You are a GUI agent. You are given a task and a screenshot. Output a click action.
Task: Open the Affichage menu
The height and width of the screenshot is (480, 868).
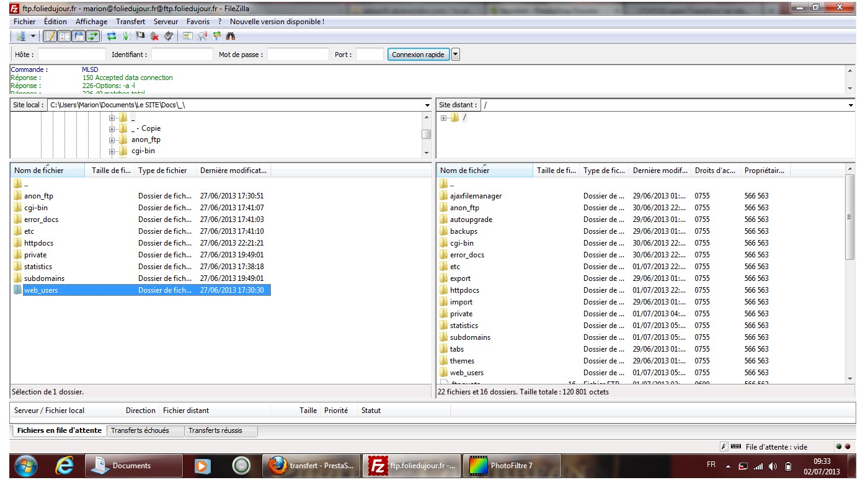[x=91, y=22]
